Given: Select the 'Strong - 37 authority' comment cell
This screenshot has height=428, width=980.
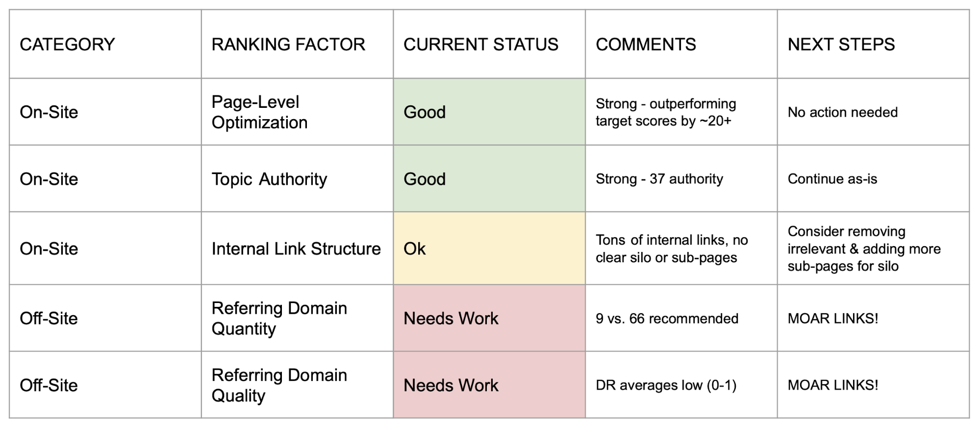Looking at the screenshot, I should coord(659,179).
